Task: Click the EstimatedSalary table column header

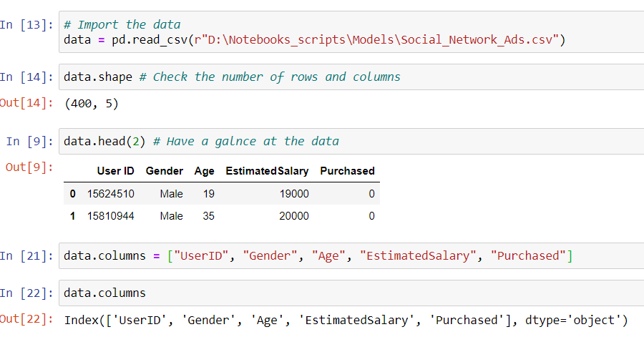Action: pos(267,171)
